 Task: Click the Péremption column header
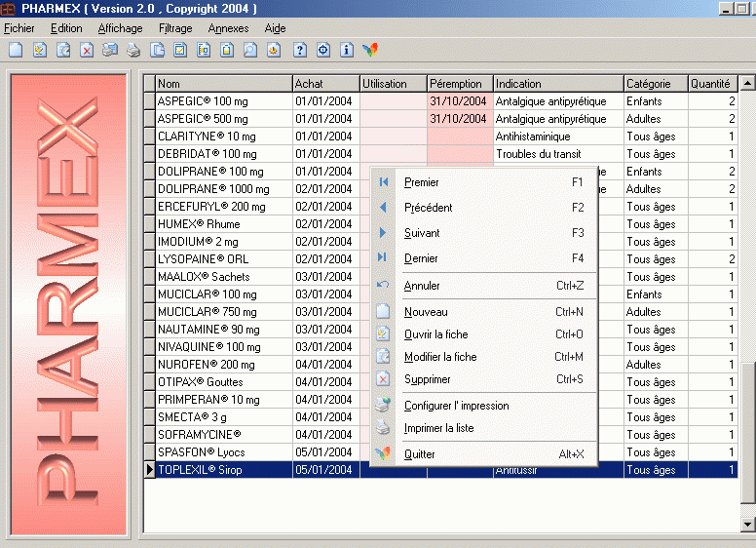tap(461, 84)
